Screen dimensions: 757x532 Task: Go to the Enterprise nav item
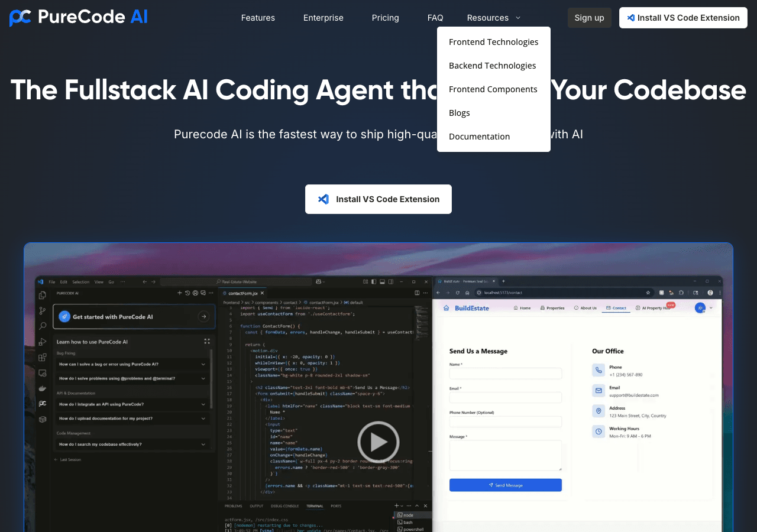coord(323,18)
